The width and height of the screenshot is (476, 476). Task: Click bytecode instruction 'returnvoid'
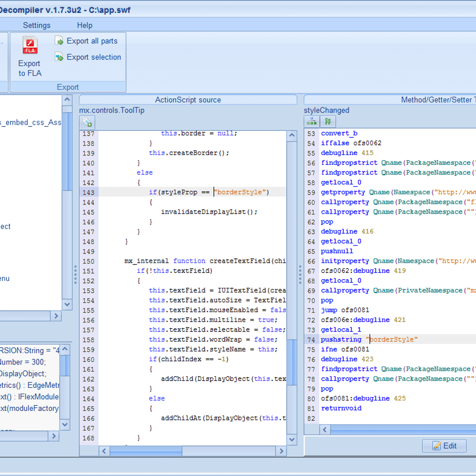point(341,408)
